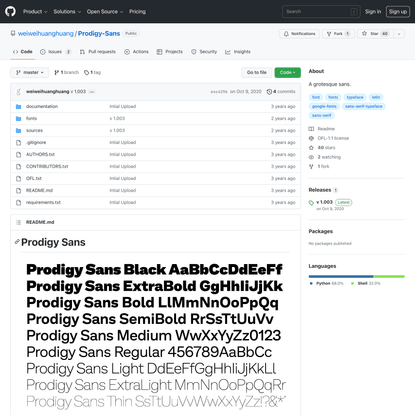The width and height of the screenshot is (415, 415).
Task: Click the fonts topic tag
Action: coord(333,97)
